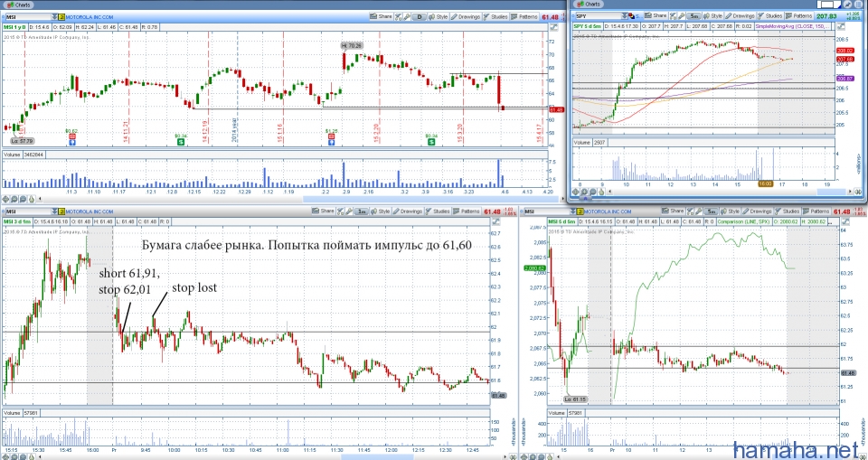Click Share button in SPY chart

point(656,16)
